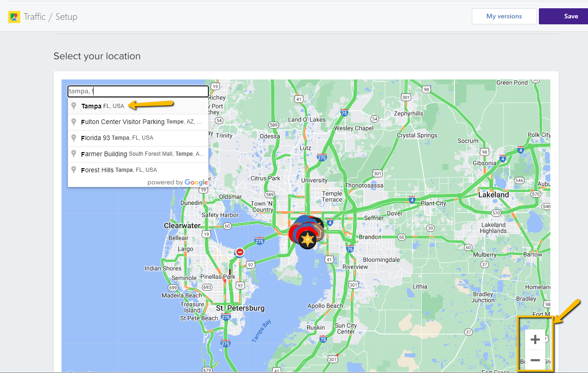
Task: Click the Traffic breadcrumb link
Action: pos(35,17)
